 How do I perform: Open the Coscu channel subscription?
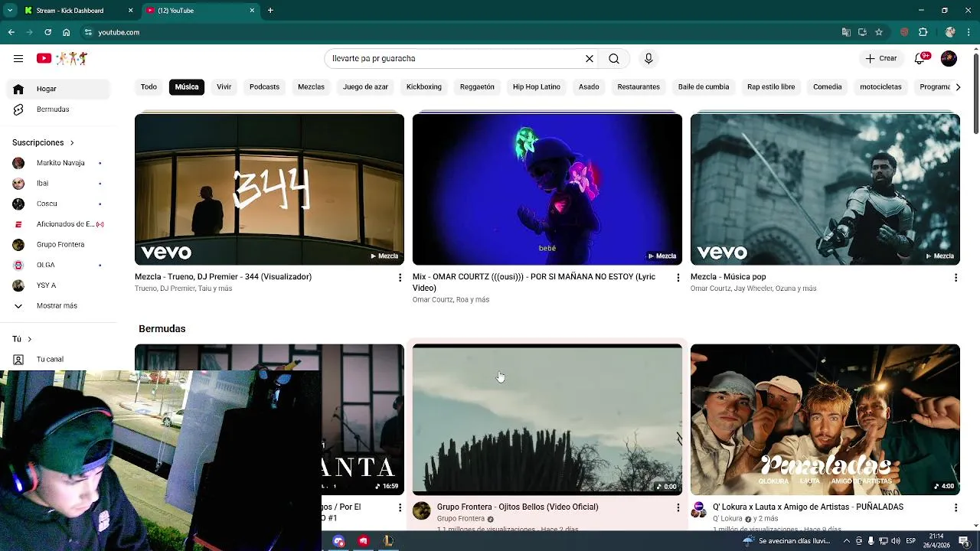[x=60, y=204]
